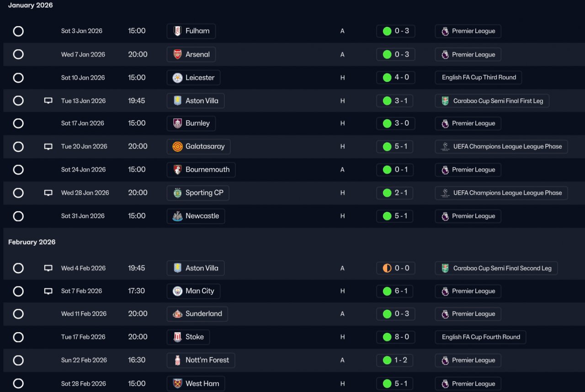Click the half-orange draw indicator for Aston Villa
Image resolution: width=585 pixels, height=392 pixels.
pos(387,268)
